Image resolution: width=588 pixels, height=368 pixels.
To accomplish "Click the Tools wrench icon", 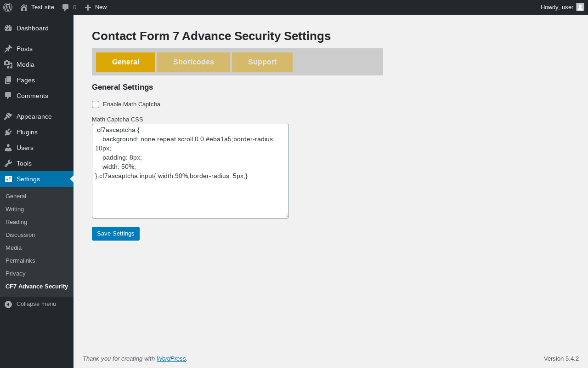I will pyautogui.click(x=8, y=163).
